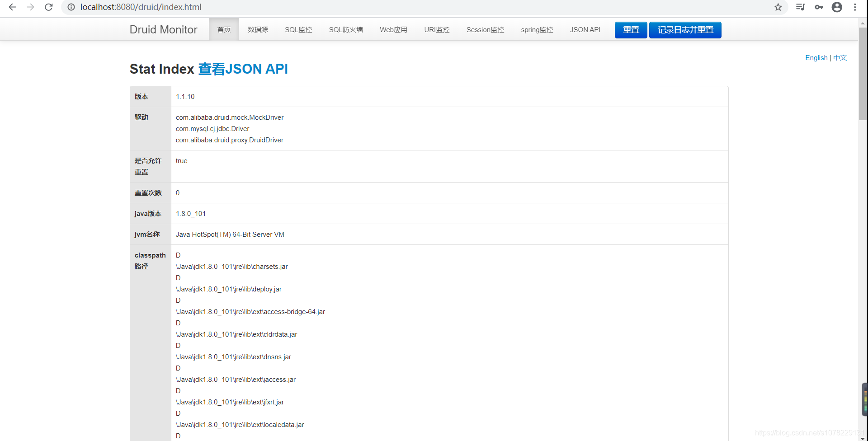Switch to 数据源 tab

coord(258,29)
